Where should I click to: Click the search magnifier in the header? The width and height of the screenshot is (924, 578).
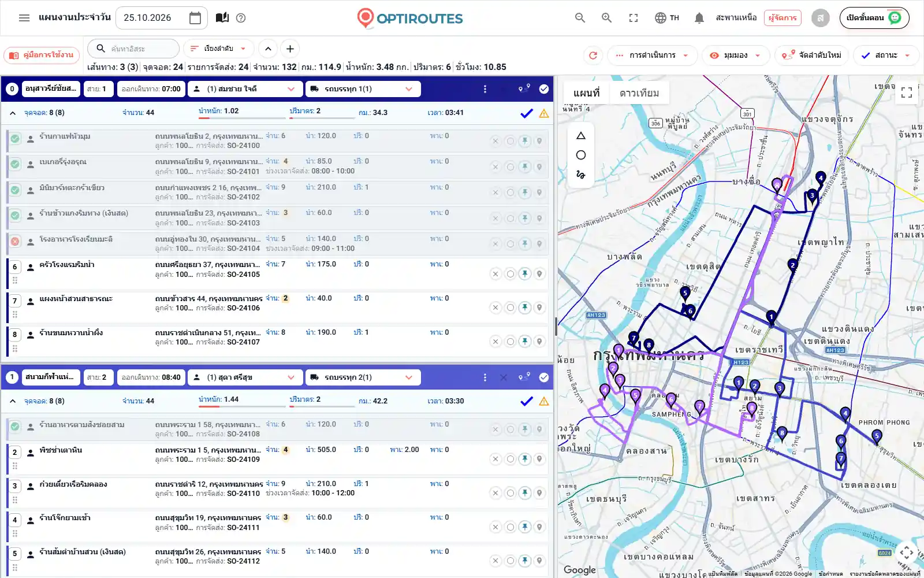tap(580, 18)
